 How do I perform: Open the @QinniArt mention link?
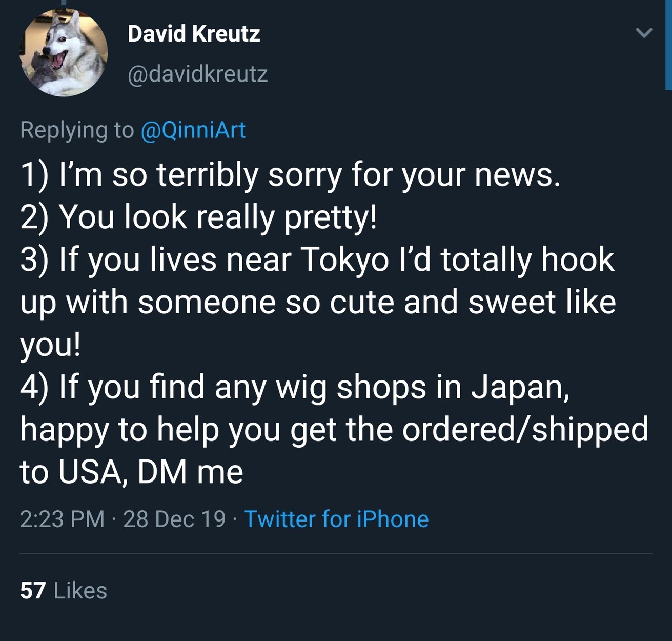click(193, 130)
